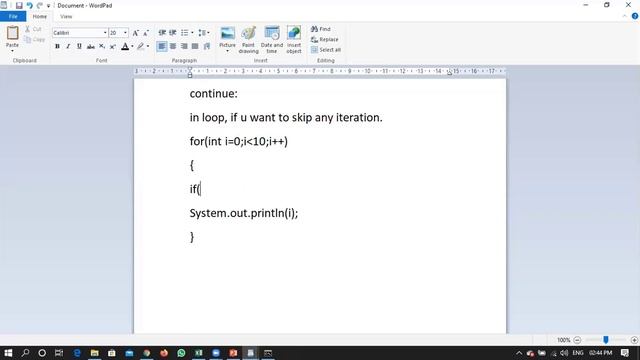Toggle Underline formatting
640x360 pixels.
[79, 46]
